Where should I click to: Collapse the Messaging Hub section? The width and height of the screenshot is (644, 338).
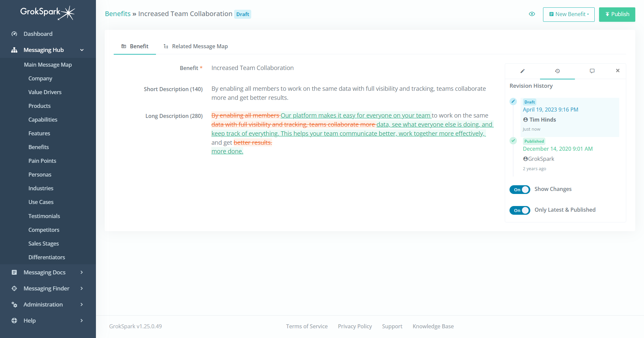[x=82, y=50]
